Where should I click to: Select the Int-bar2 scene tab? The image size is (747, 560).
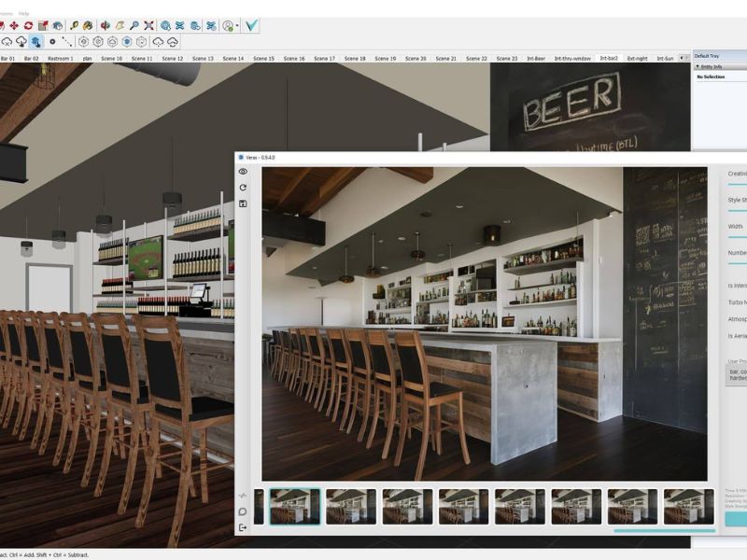609,58
